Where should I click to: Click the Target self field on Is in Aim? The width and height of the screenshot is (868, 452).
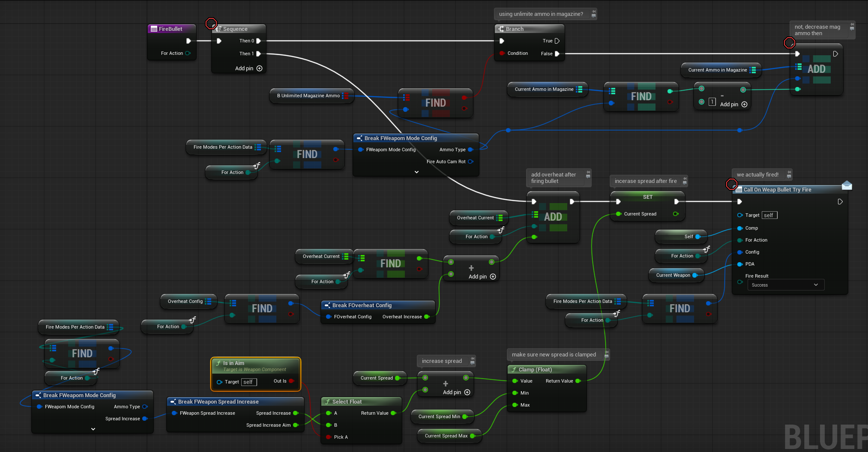tap(248, 382)
